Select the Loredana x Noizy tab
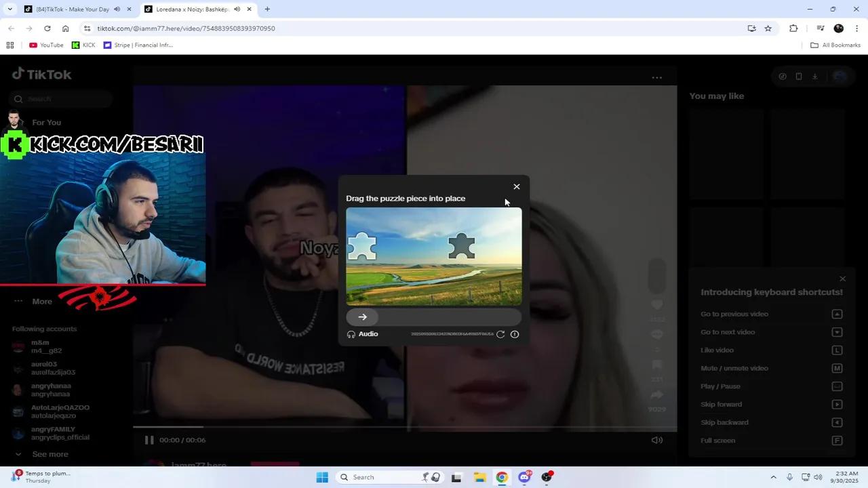Image resolution: width=868 pixels, height=488 pixels. 191,9
